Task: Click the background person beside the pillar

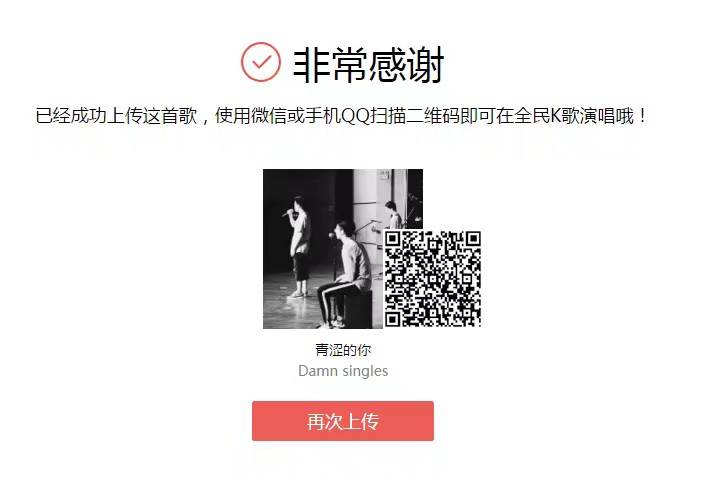Action: tap(393, 215)
